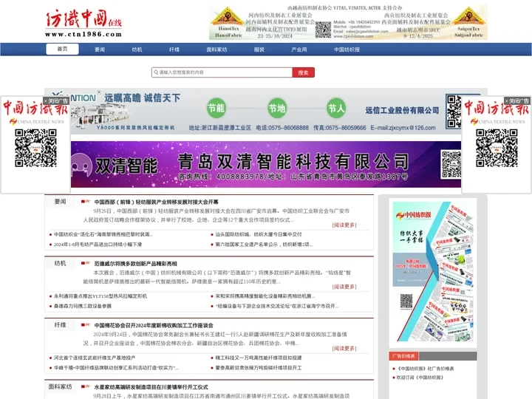Image resolution: width=532 pixels, height=399 pixels.
Task: Click 阅读更多 in the 要闻 section
Action: [344, 225]
